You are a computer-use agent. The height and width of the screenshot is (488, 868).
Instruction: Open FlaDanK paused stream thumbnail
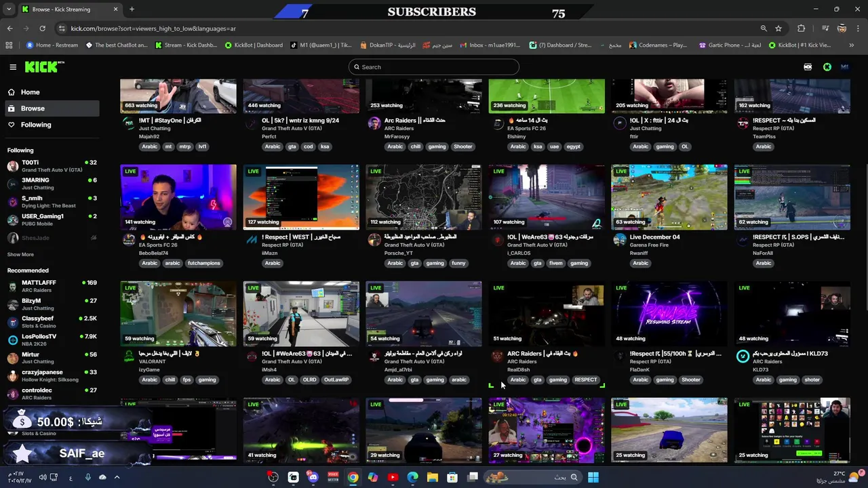pyautogui.click(x=669, y=314)
